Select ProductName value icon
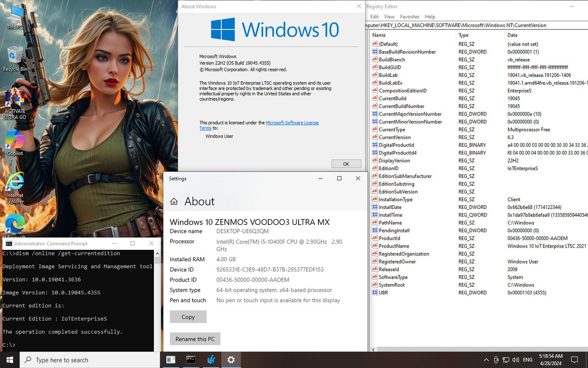The image size is (588, 368). point(374,246)
